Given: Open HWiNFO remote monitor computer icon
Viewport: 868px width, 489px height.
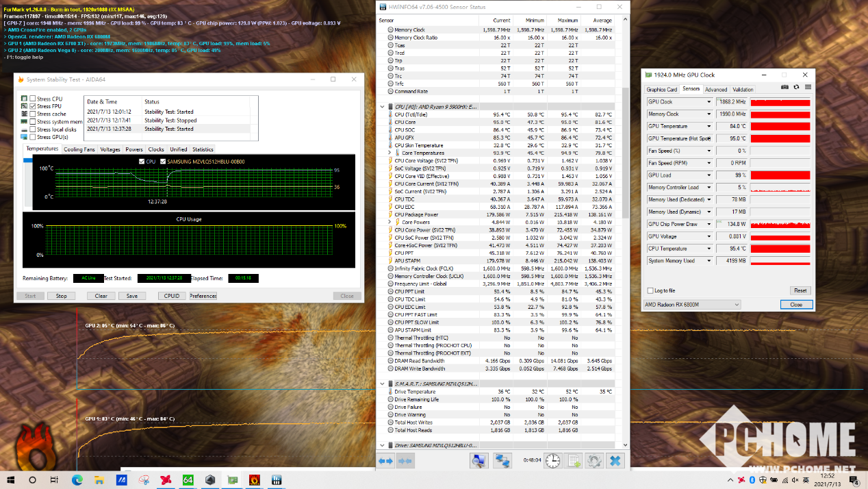Looking at the screenshot, I should coord(478,462).
